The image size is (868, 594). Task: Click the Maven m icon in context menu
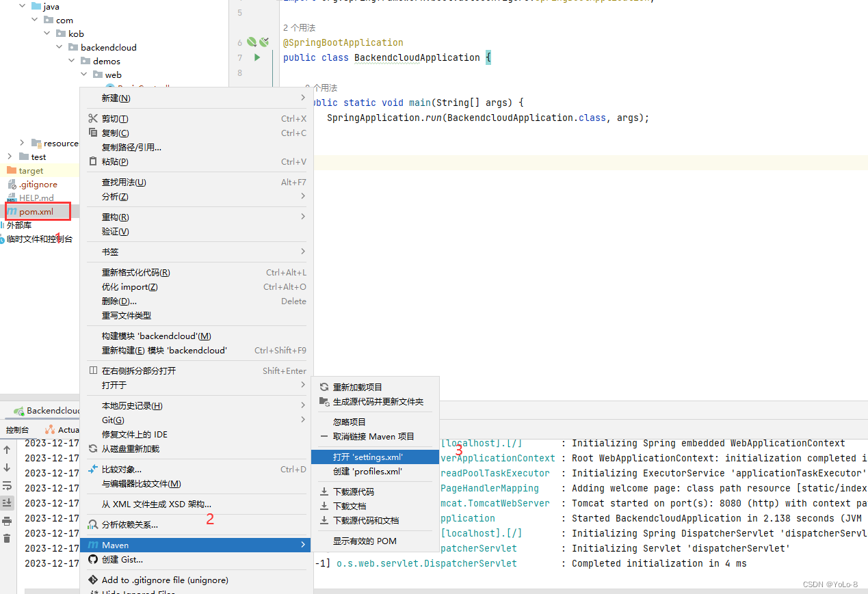(x=93, y=545)
